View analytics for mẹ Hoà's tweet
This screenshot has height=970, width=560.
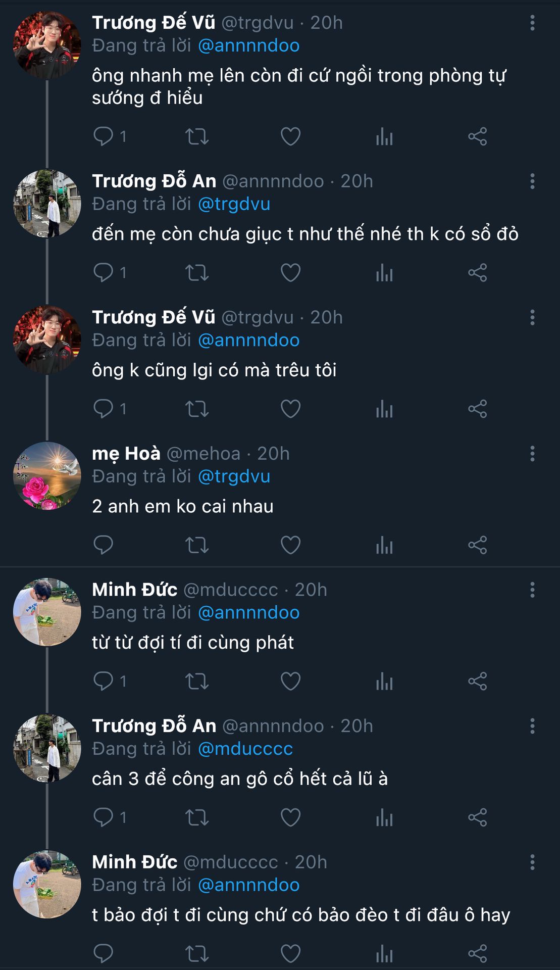(384, 545)
